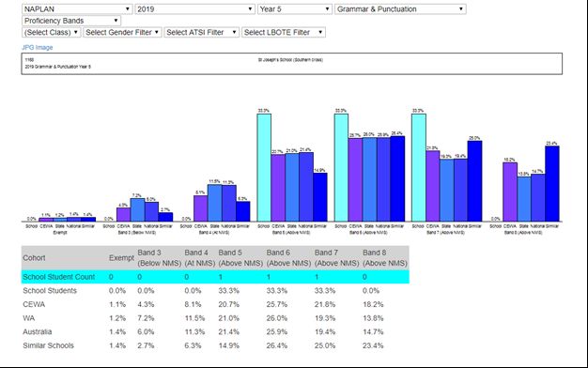Click the Cohort column header

pyautogui.click(x=34, y=258)
